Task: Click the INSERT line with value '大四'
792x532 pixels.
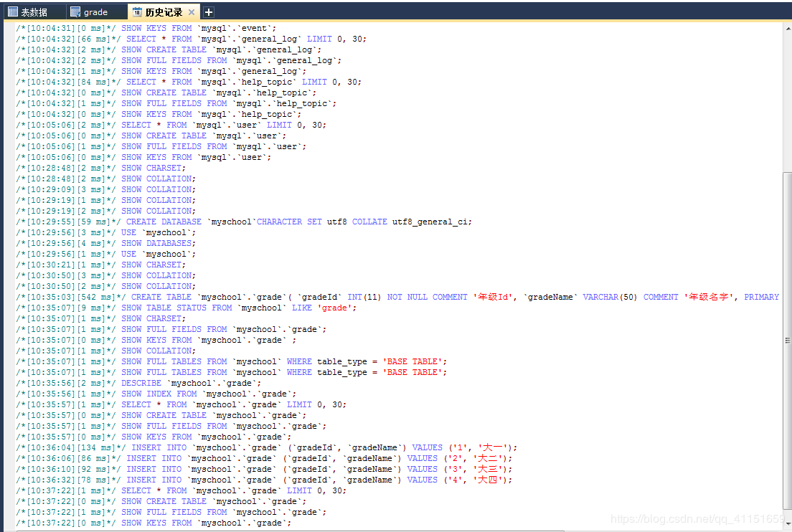Action: [x=264, y=480]
